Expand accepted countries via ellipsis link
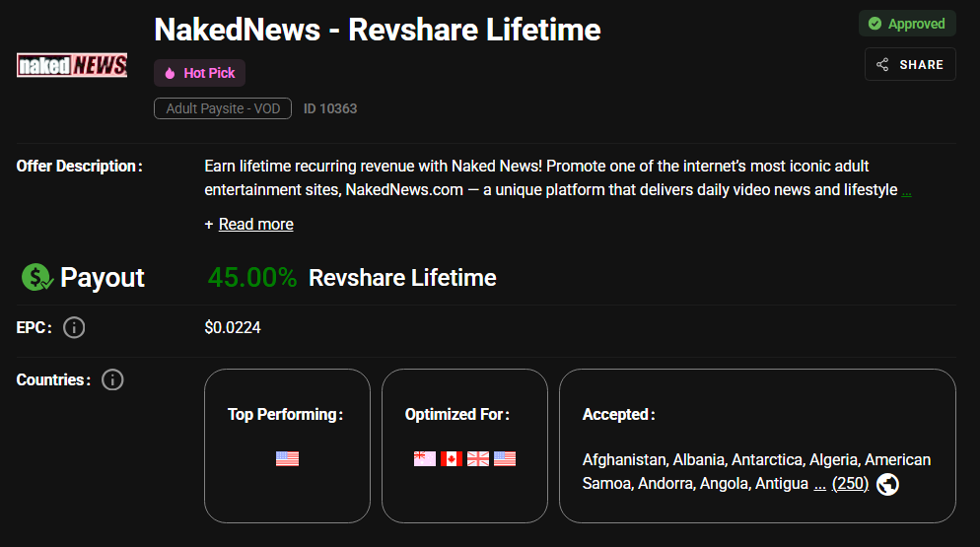The image size is (980, 547). (x=820, y=484)
